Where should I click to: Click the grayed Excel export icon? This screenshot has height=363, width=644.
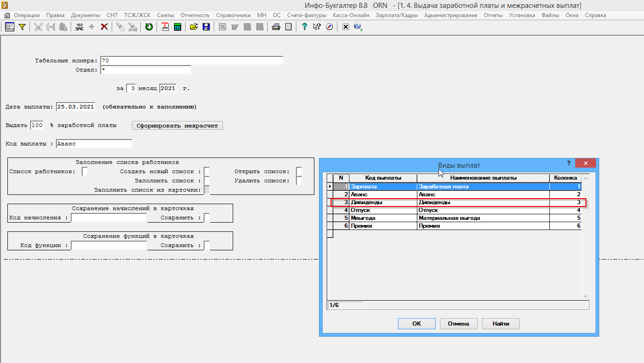(x=223, y=27)
